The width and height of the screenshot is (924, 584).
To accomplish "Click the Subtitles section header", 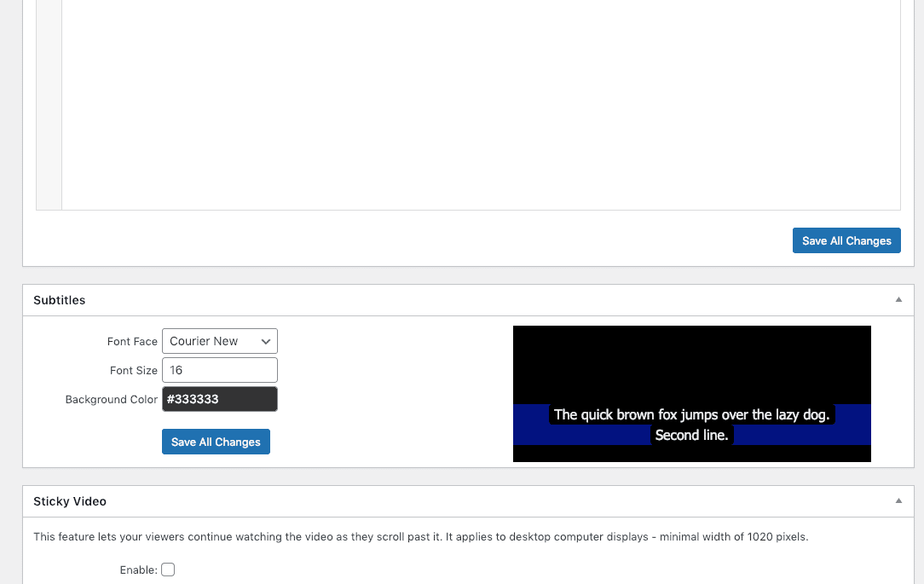I will point(59,300).
